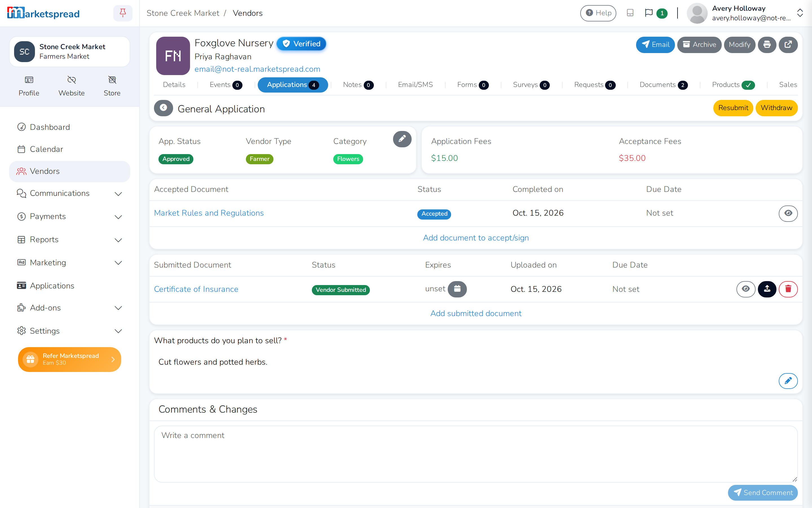Click the Resubmit button
Screen dimensions: 812x508
[733, 108]
